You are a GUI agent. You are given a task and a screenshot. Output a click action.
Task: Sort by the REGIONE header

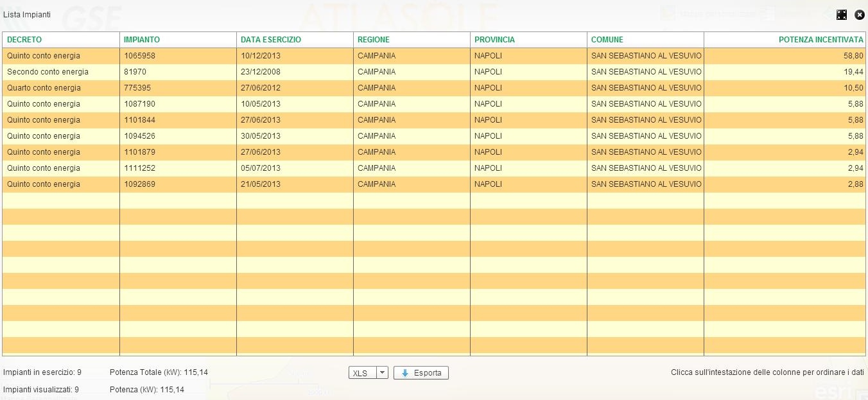point(374,40)
